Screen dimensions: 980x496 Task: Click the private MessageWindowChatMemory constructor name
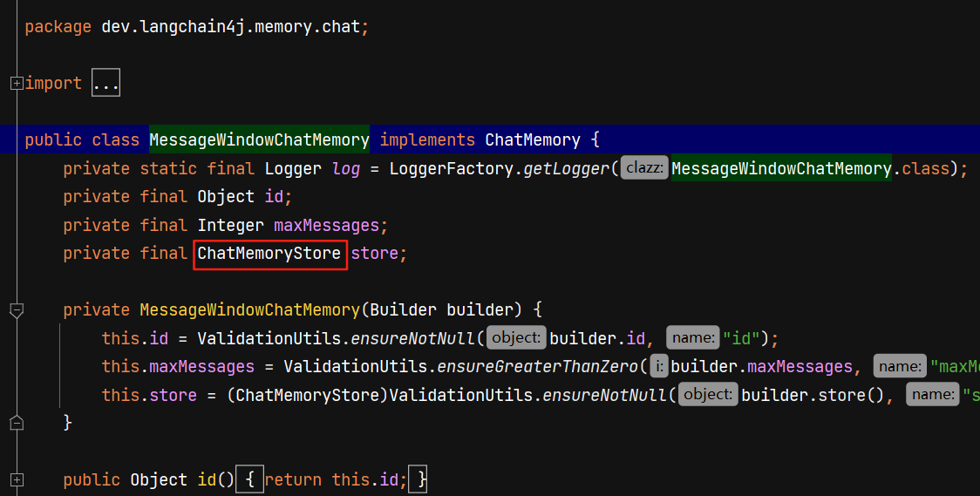coord(250,309)
